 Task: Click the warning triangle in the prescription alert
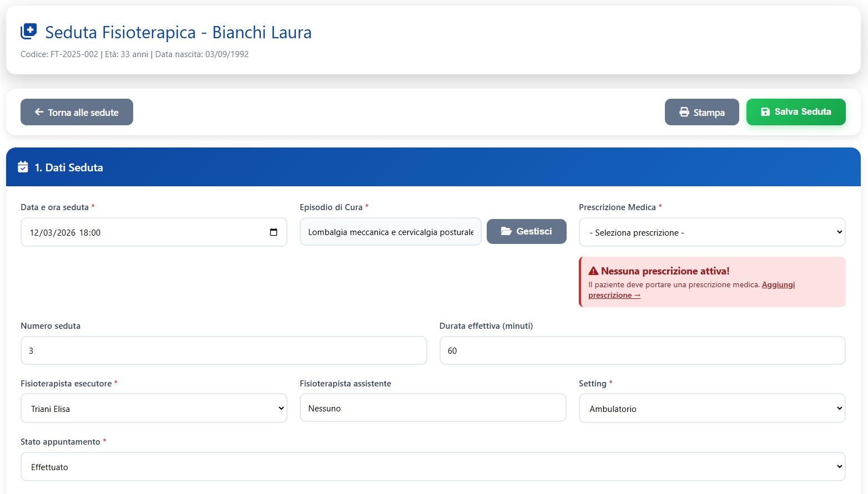coord(593,271)
